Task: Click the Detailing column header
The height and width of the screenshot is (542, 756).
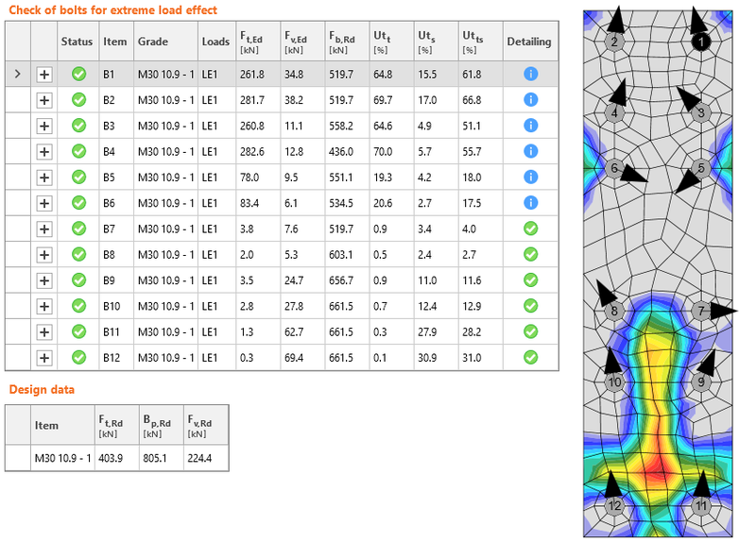Action: pos(530,42)
